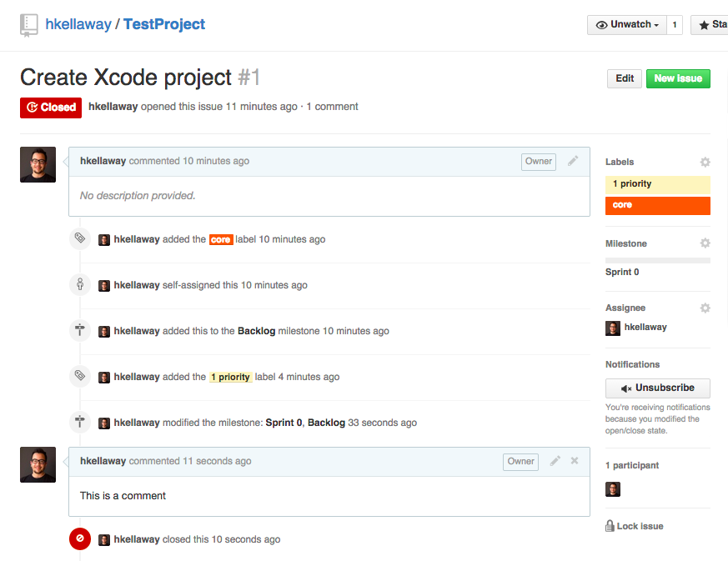This screenshot has width=728, height=561.
Task: Click the Star button
Action: pyautogui.click(x=710, y=25)
